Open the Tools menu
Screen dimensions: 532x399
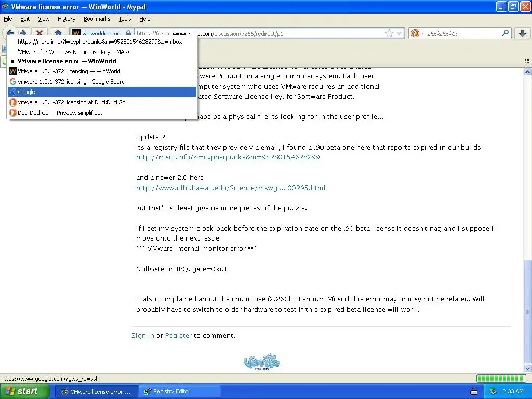[x=125, y=19]
